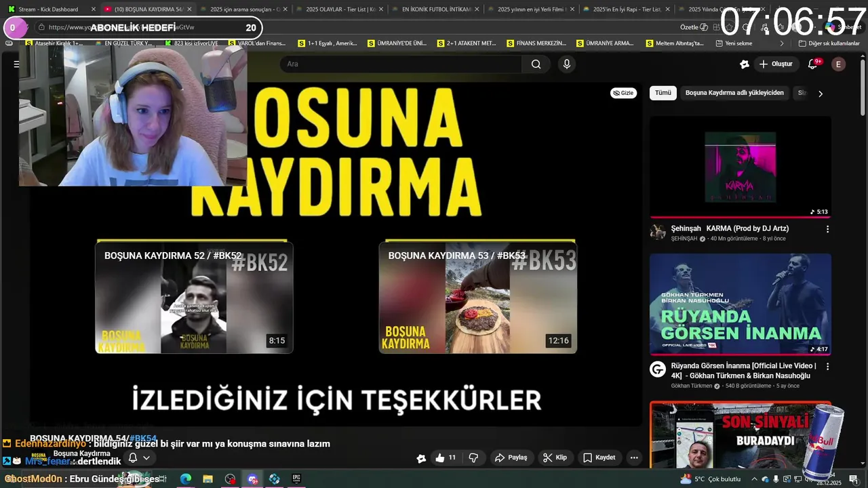Click sparkle icon left of like button
The height and width of the screenshot is (488, 868).
coord(421,458)
